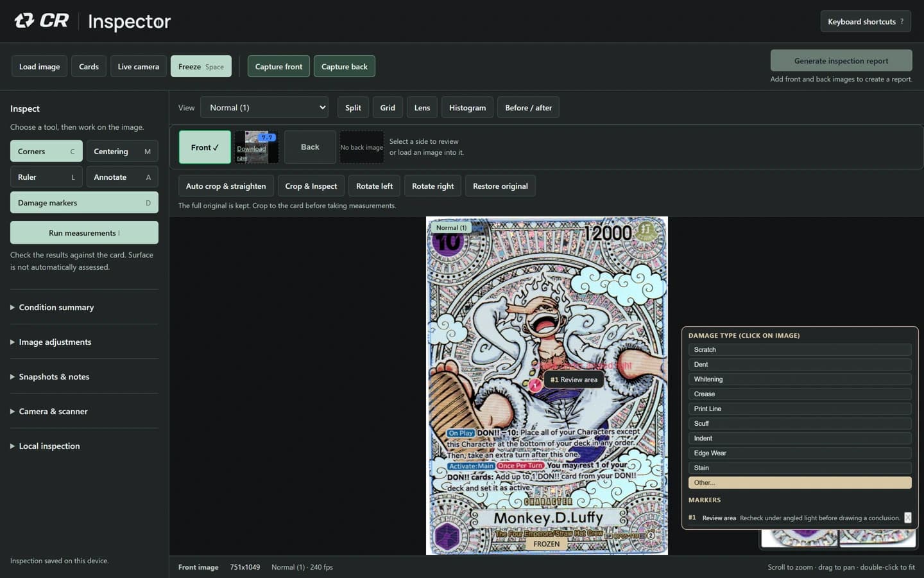Select the Back side tab
This screenshot has width=924, height=578.
pyautogui.click(x=310, y=147)
